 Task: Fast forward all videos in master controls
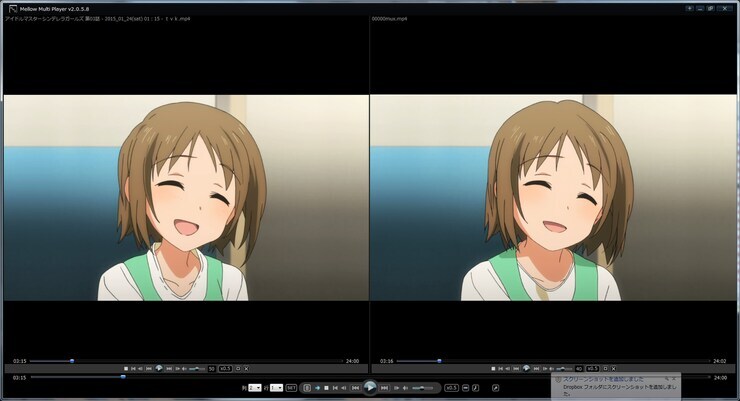(385, 388)
